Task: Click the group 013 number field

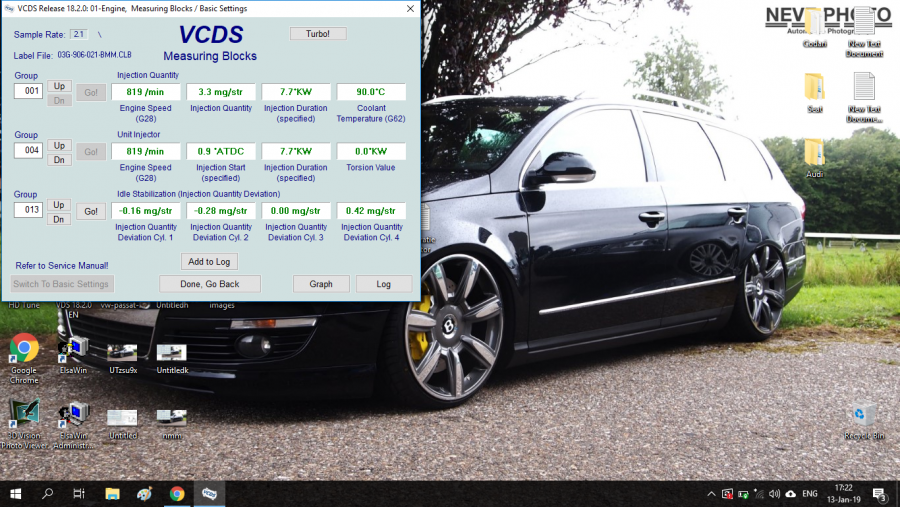Action: coord(28,211)
